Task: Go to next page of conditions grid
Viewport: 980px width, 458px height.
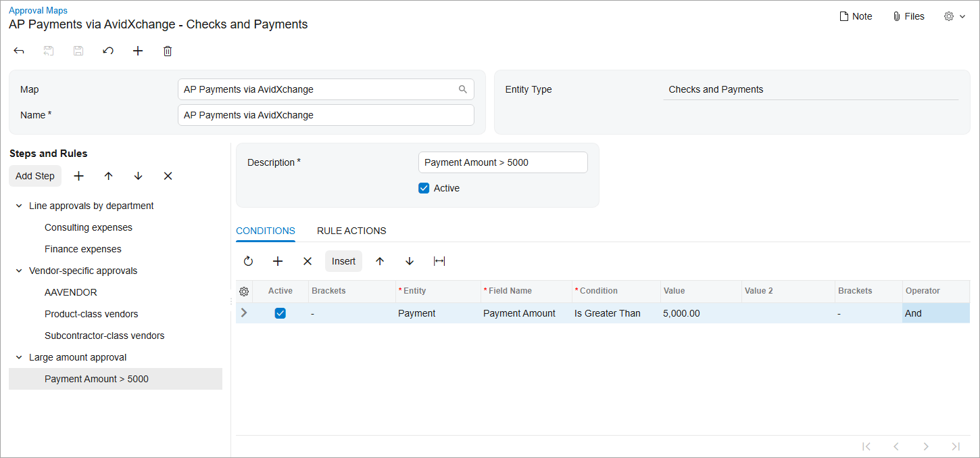Action: pyautogui.click(x=926, y=446)
